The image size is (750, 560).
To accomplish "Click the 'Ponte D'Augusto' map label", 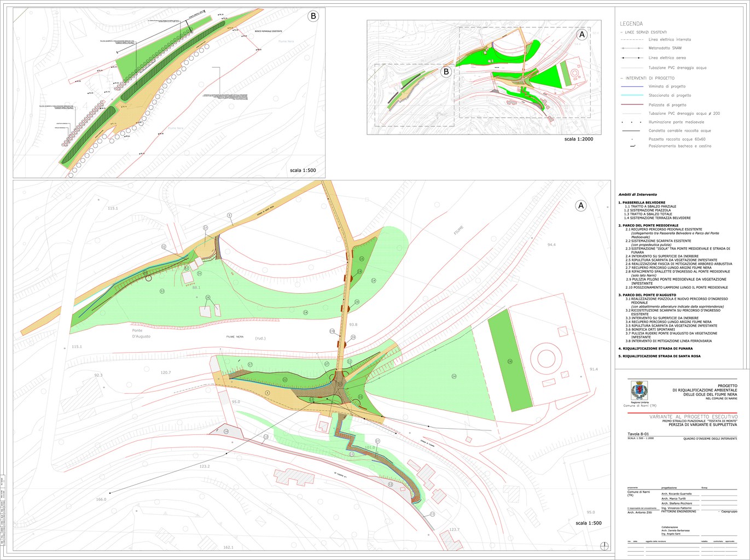I will [x=141, y=334].
